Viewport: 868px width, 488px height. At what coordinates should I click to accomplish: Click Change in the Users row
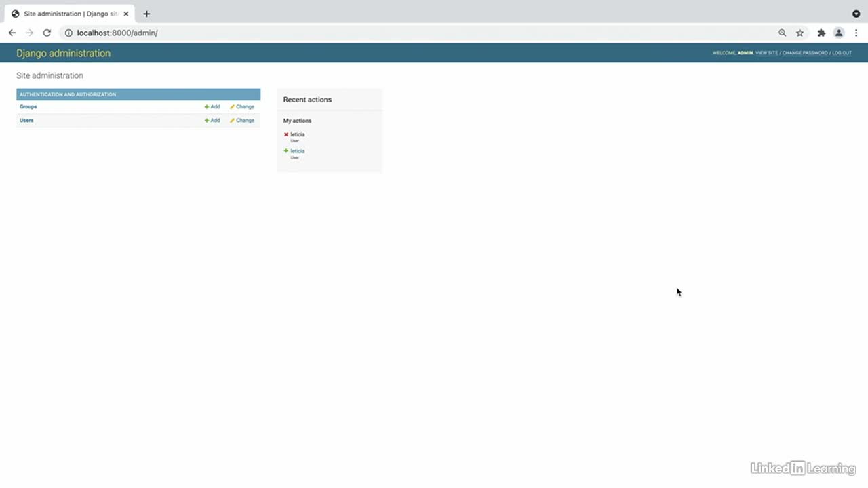tap(242, 120)
